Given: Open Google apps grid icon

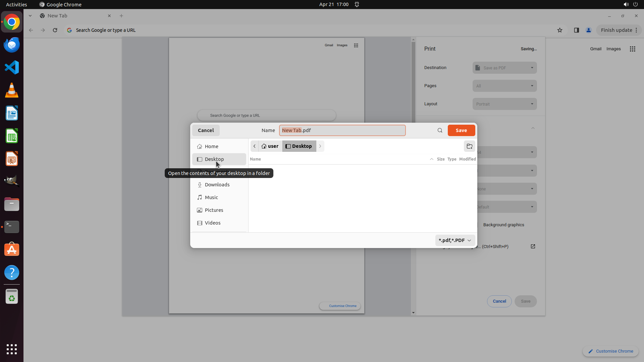Looking at the screenshot, I should (632, 49).
